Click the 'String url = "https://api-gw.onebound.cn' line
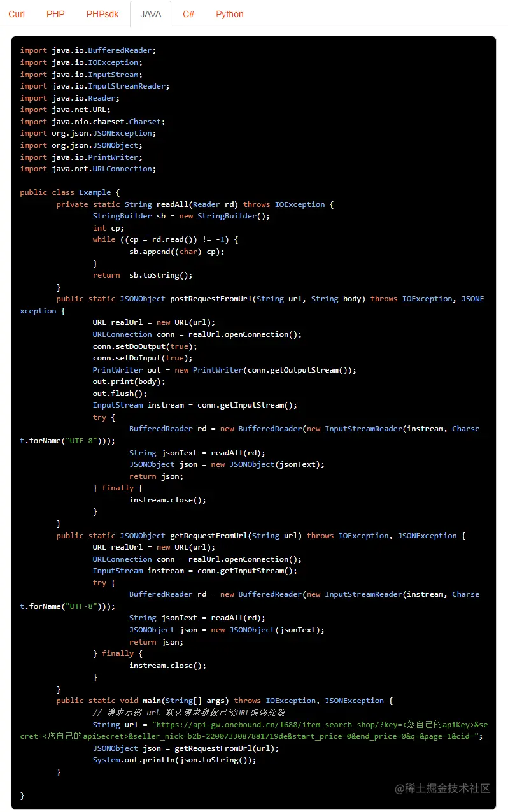The height and width of the screenshot is (812, 508). (x=254, y=730)
